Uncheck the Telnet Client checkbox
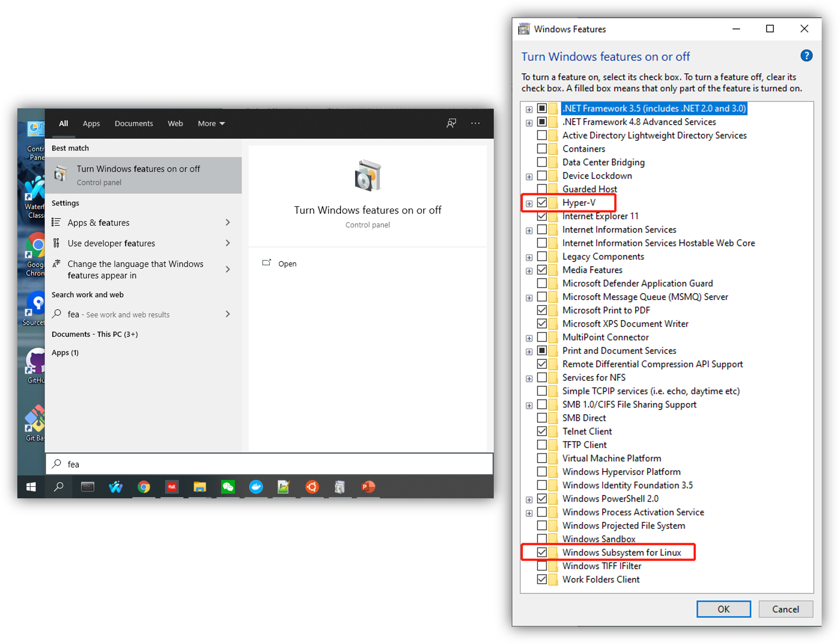 541,431
